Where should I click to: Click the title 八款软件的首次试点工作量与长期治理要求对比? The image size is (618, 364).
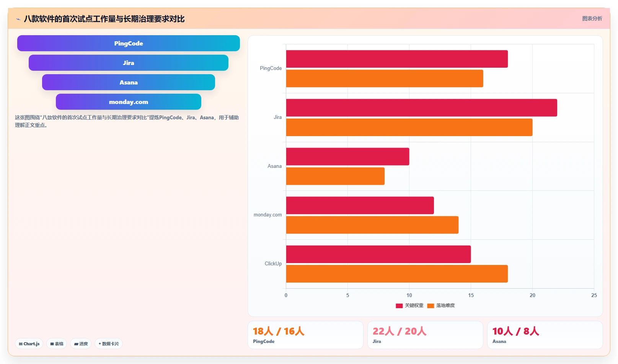[x=104, y=19]
